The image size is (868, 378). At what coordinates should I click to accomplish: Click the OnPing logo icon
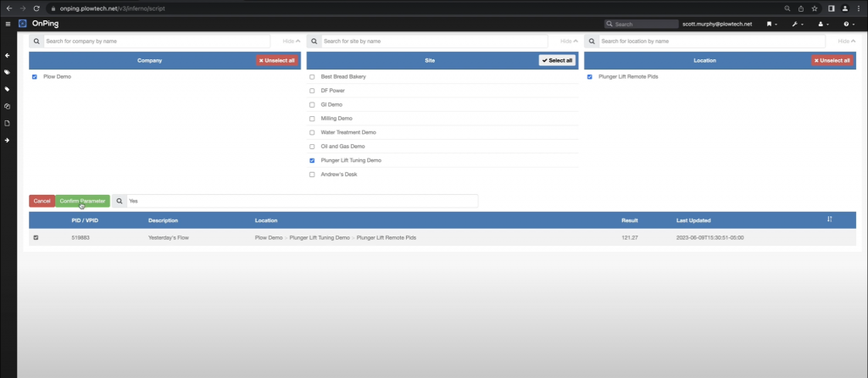click(x=23, y=24)
